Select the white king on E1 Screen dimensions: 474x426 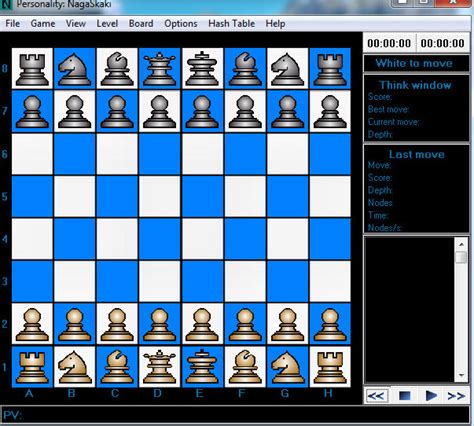pyautogui.click(x=202, y=367)
